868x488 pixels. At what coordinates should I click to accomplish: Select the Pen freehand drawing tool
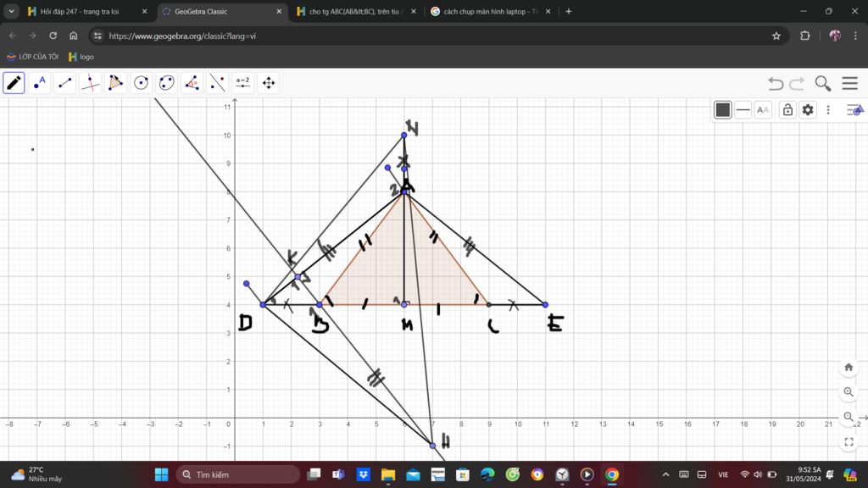(14, 83)
